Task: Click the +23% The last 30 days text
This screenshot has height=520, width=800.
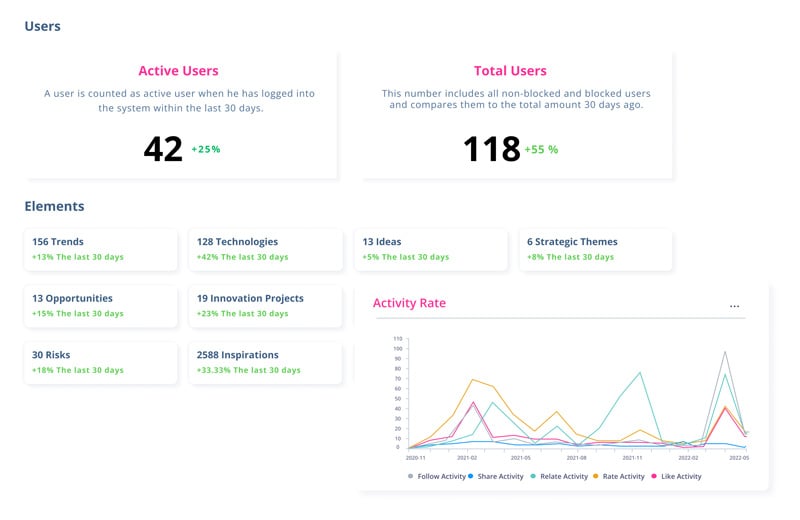Action: (242, 314)
